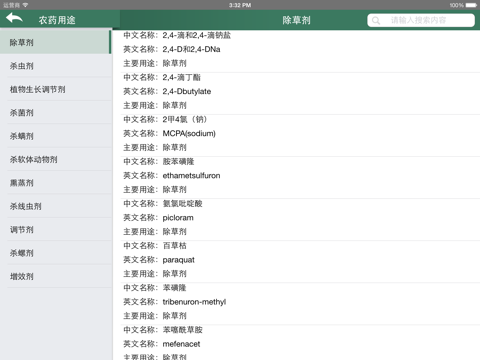This screenshot has width=480, height=360.
Task: Tap the back arrow icon
Action: 14,18
